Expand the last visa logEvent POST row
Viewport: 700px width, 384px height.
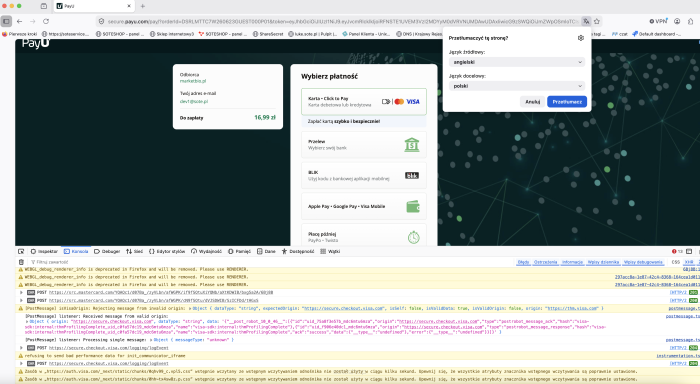(21, 363)
